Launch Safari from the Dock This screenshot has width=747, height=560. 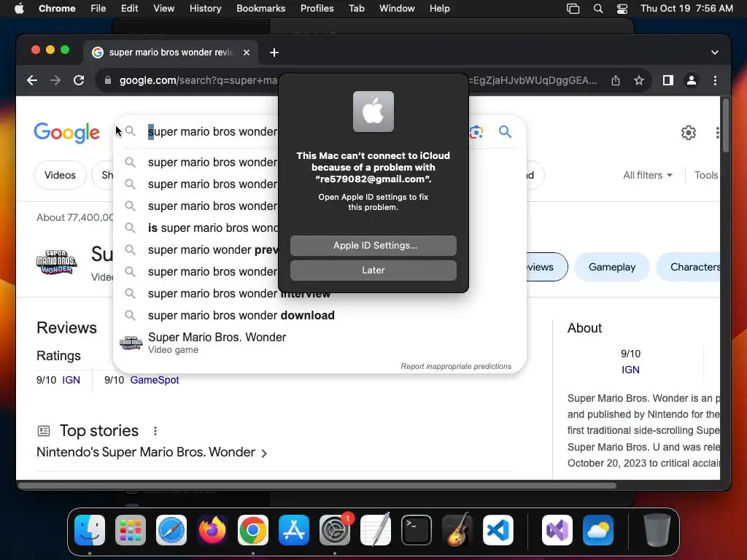(x=171, y=530)
